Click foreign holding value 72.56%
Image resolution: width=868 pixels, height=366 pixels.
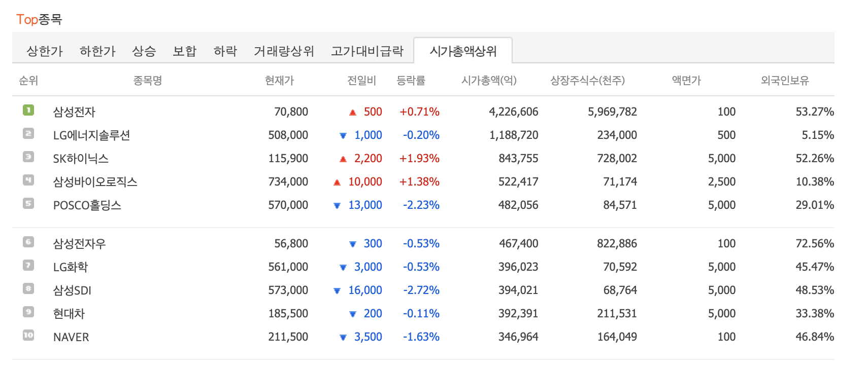(x=815, y=244)
